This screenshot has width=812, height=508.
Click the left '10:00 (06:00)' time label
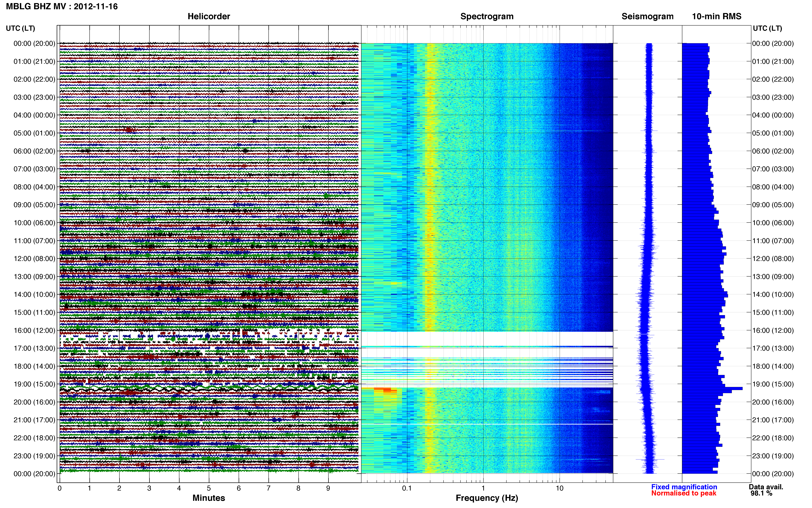click(34, 223)
